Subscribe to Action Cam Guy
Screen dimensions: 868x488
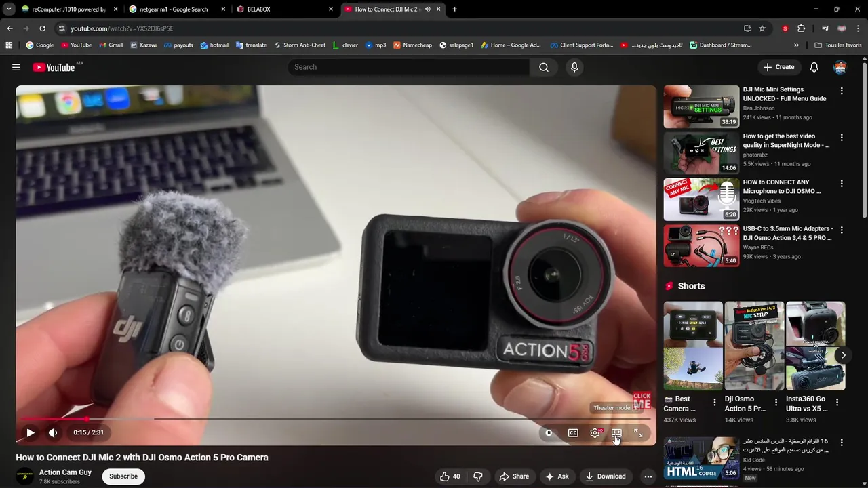point(123,476)
